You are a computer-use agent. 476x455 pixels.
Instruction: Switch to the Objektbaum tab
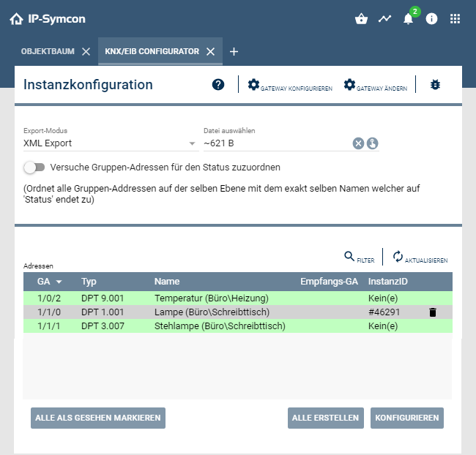coord(48,52)
